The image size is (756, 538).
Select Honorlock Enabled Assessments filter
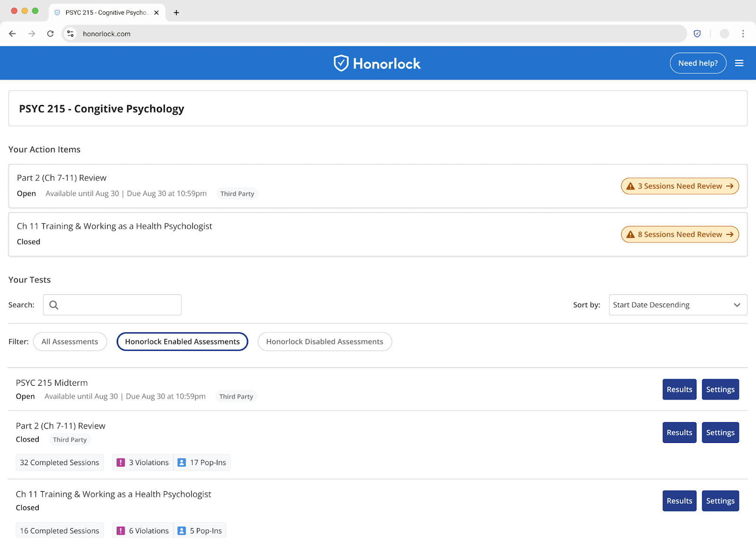point(182,342)
